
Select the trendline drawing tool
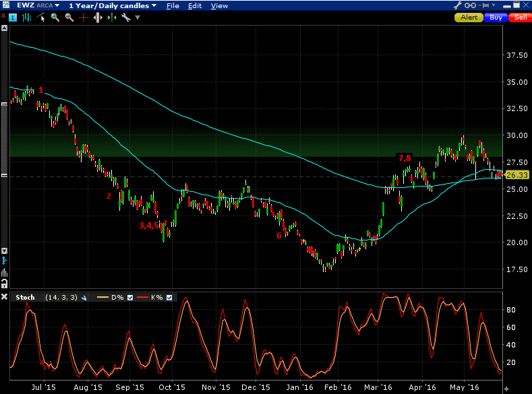click(40, 18)
